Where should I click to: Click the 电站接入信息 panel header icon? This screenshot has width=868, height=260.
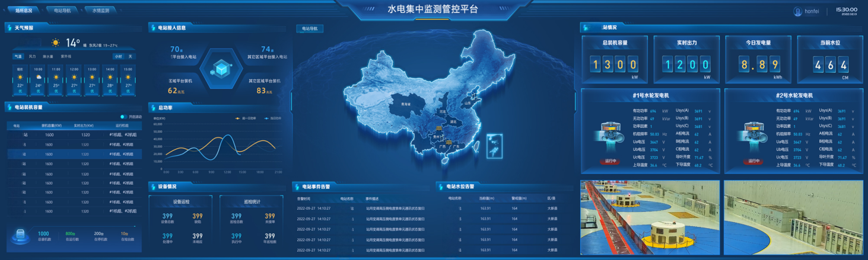click(x=153, y=28)
